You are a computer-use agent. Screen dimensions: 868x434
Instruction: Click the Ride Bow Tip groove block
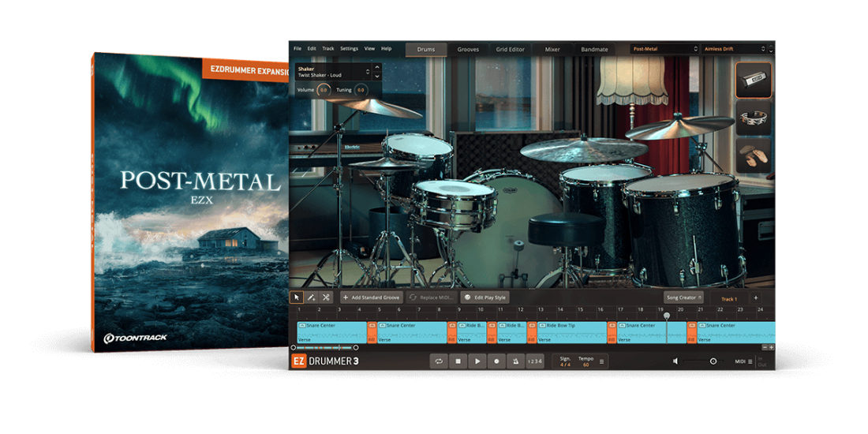571,331
